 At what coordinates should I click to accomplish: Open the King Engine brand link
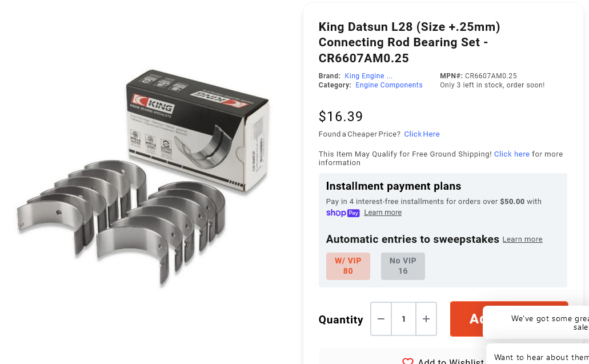point(368,76)
